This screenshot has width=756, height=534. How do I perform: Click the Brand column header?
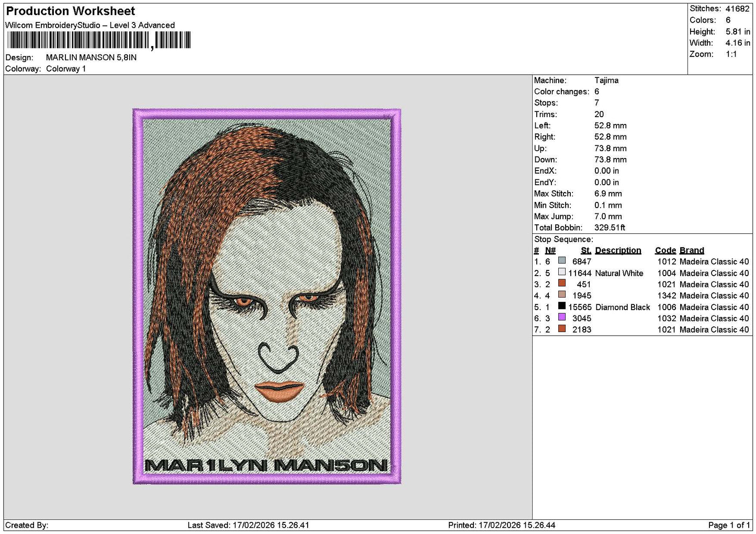tap(692, 251)
